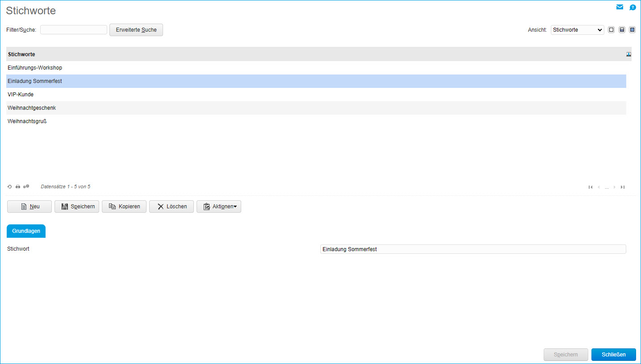Copy record with Kopieren
641x364 pixels.
pos(124,207)
